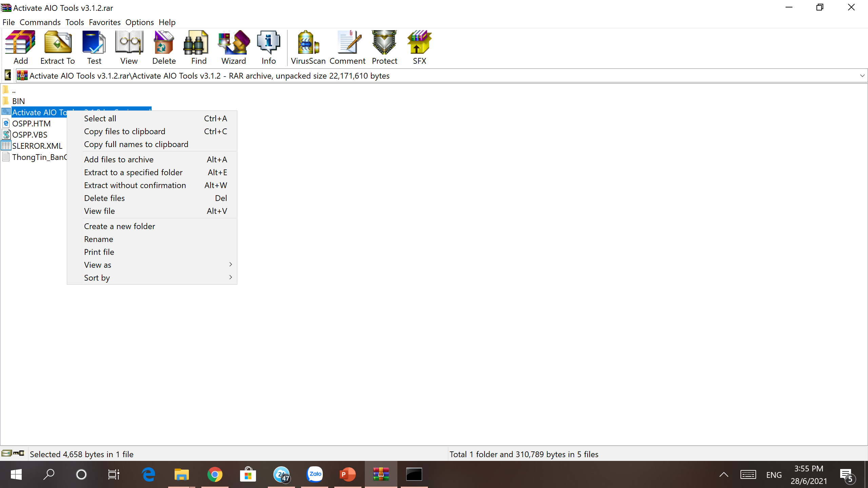Show archive Info
This screenshot has width=868, height=488.
[269, 47]
